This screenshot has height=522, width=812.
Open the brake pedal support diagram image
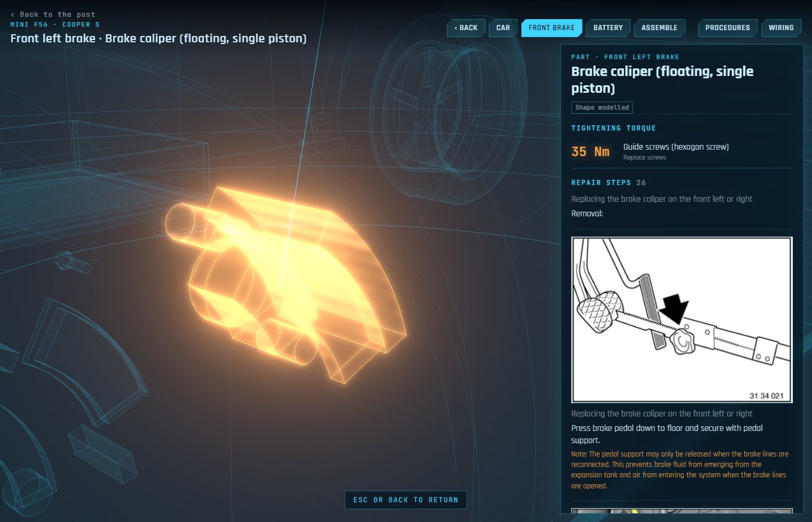tap(682, 320)
